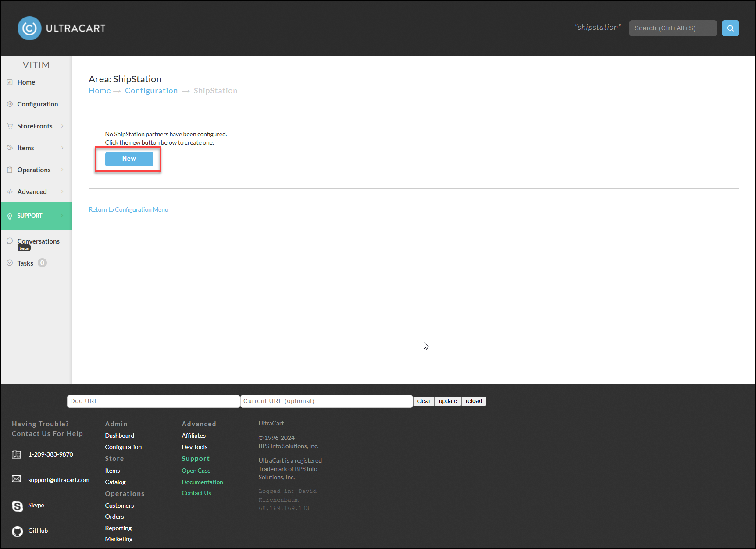Click the Configuration breadcrumb link
The width and height of the screenshot is (756, 549).
[151, 91]
